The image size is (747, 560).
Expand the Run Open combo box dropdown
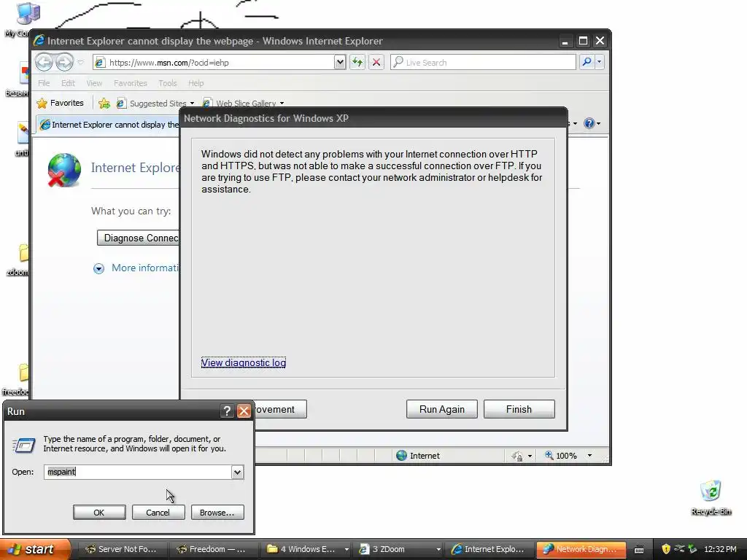[x=237, y=472]
